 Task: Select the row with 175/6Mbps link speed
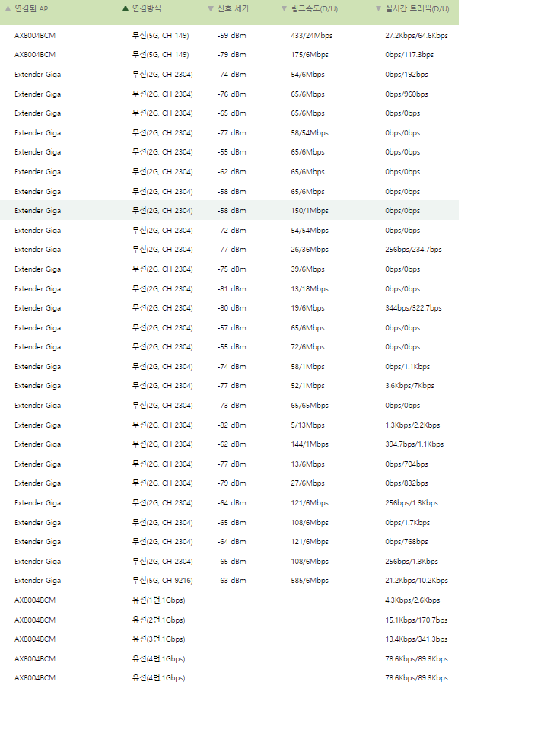pos(229,54)
